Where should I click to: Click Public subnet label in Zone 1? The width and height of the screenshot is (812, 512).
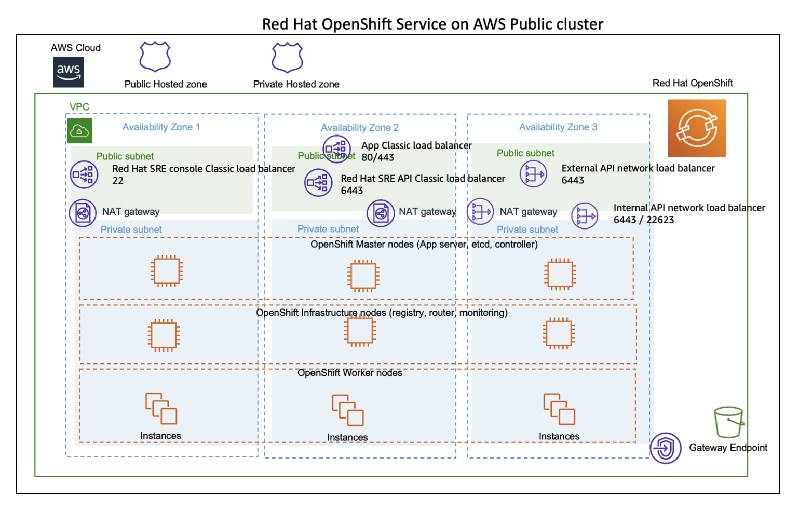[125, 156]
